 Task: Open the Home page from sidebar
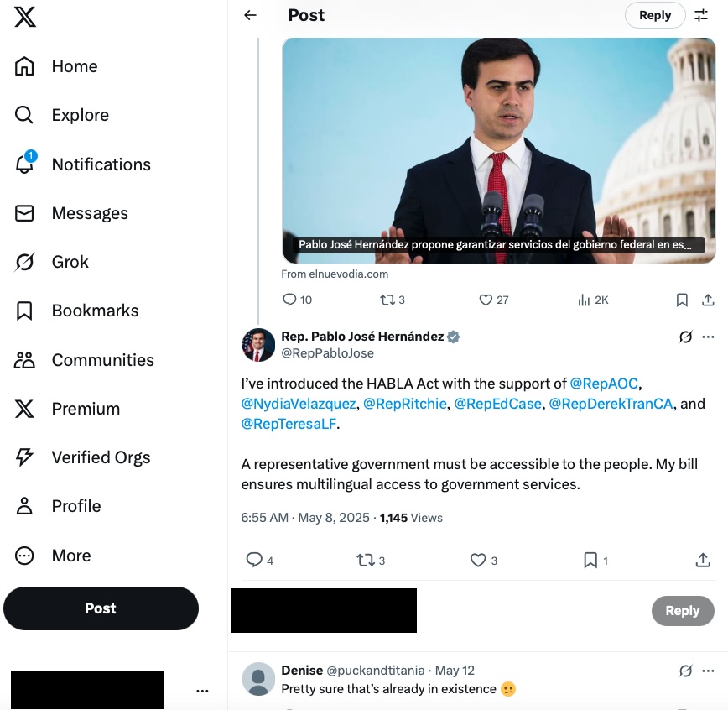pyautogui.click(x=55, y=66)
